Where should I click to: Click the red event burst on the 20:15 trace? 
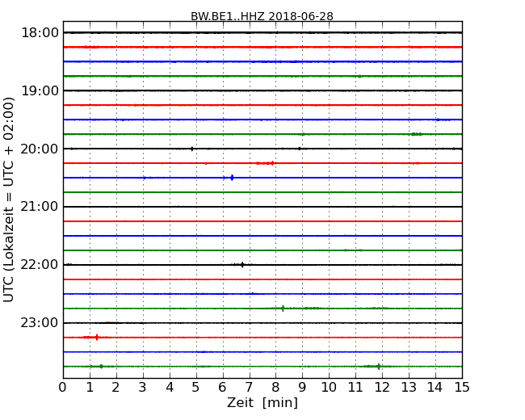265,163
